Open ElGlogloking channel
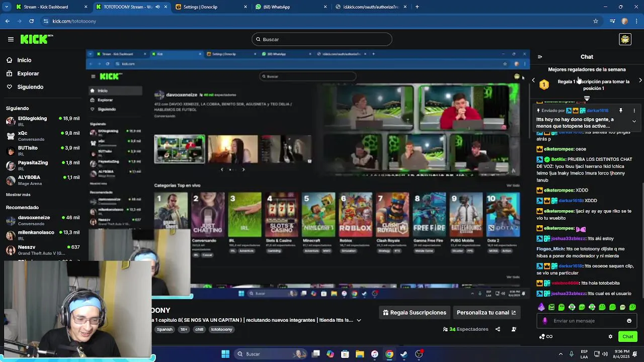Screen dimensions: 644x362 (43, 121)
